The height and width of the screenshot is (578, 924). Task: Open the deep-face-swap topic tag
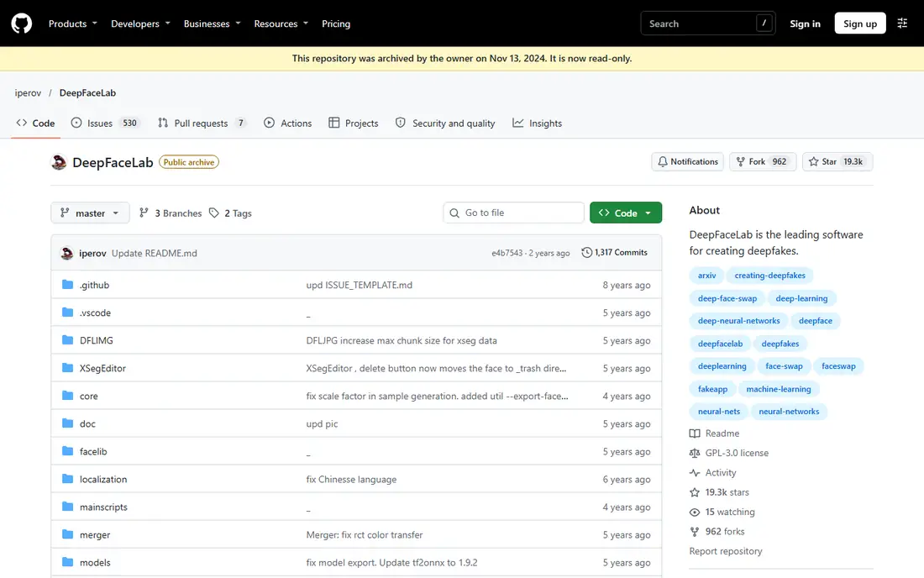click(727, 298)
